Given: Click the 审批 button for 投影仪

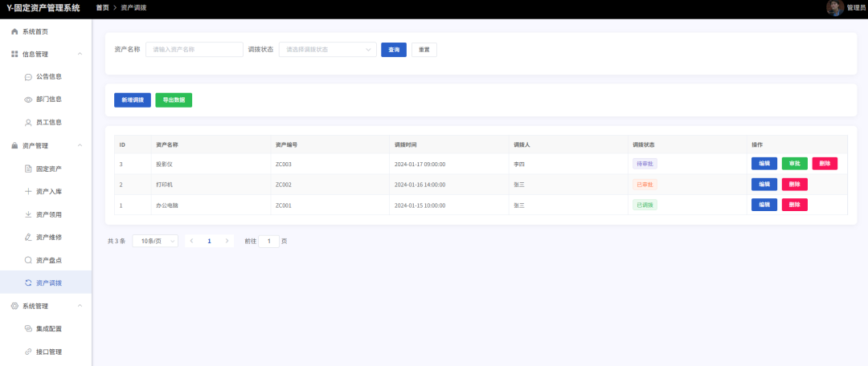Looking at the screenshot, I should pos(794,163).
